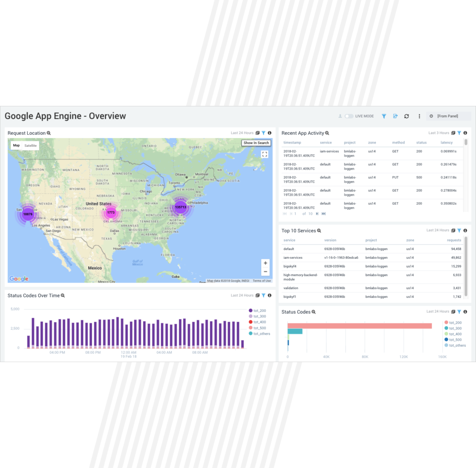
Task: Toggle tot_300 series in Status Codes legend
Action: tap(453, 329)
